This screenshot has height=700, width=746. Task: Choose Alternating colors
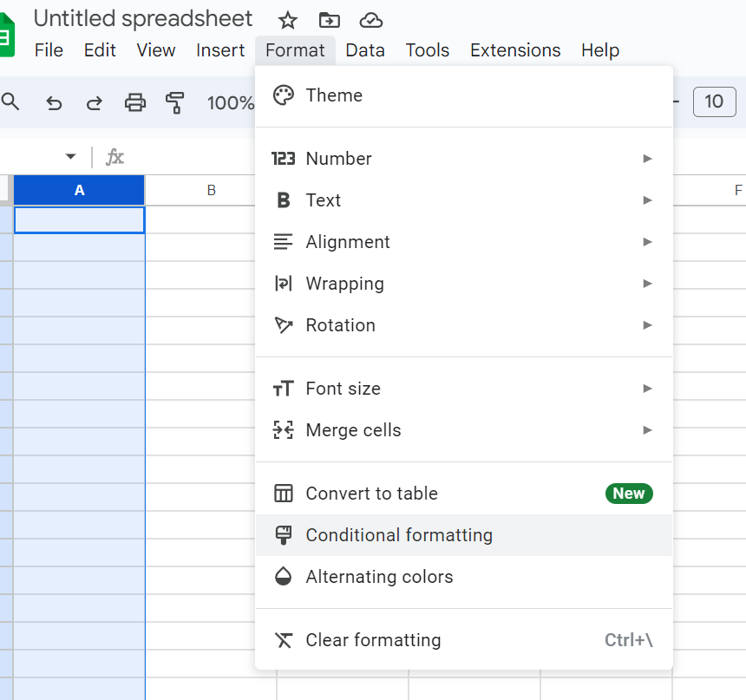click(379, 577)
